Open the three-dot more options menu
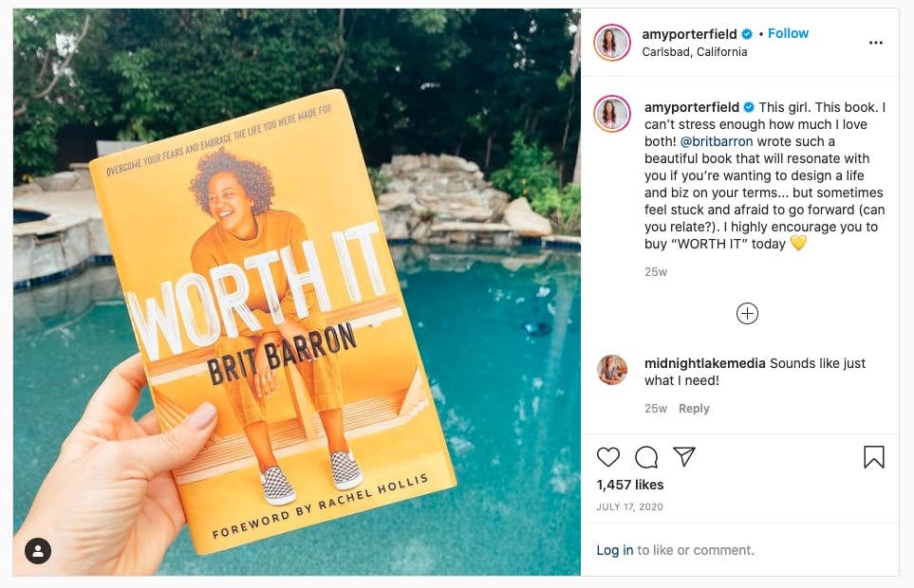 tap(875, 43)
